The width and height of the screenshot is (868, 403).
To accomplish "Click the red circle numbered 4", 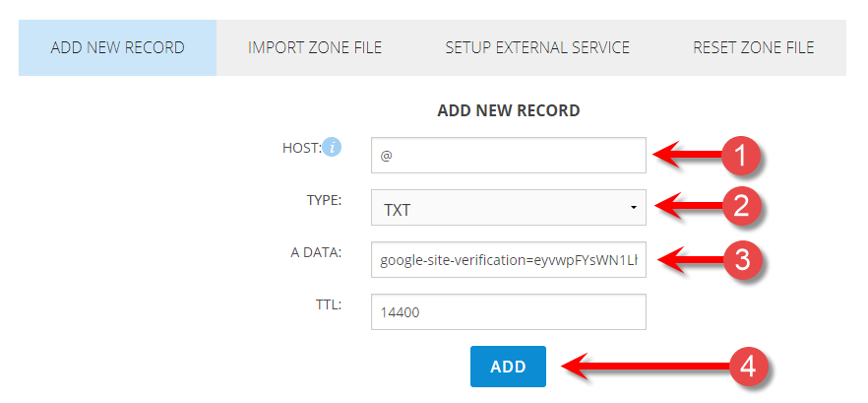I will pos(748,367).
